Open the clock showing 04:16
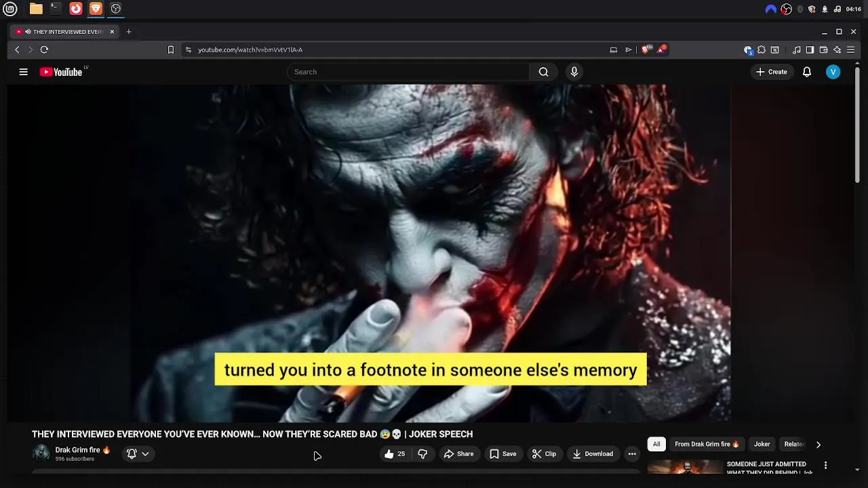 point(853,9)
